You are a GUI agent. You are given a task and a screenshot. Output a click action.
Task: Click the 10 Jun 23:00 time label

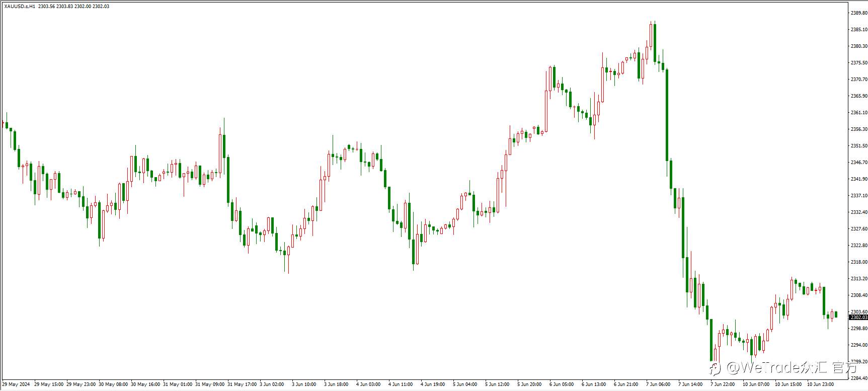click(x=822, y=384)
